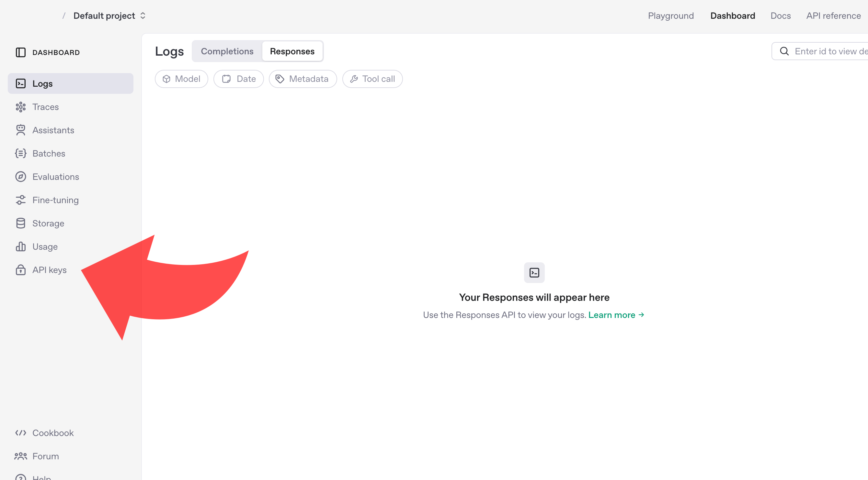The width and height of the screenshot is (868, 480).
Task: Open the Date filter dropdown
Action: (x=239, y=79)
